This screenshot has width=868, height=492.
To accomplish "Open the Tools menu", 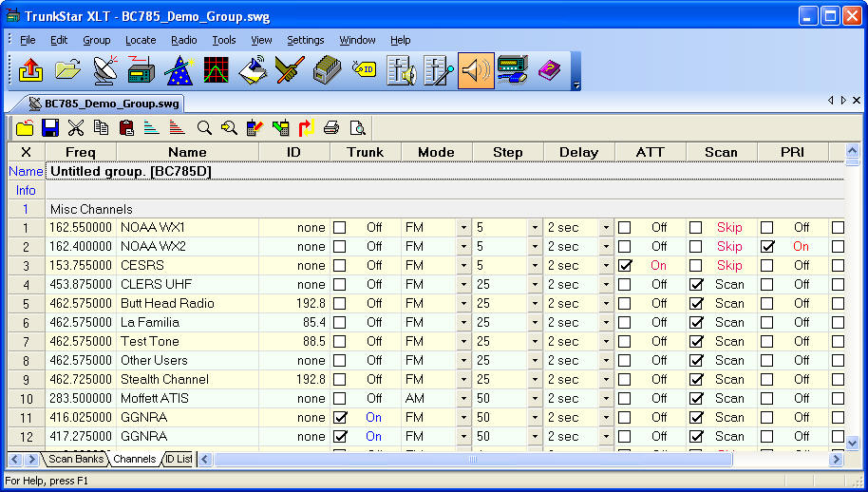I will click(x=223, y=40).
